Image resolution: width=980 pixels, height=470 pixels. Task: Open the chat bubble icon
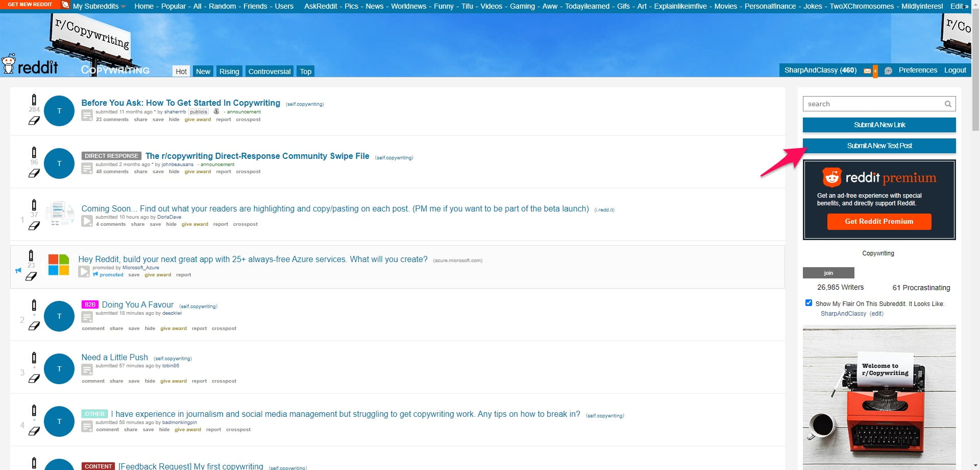(x=888, y=71)
